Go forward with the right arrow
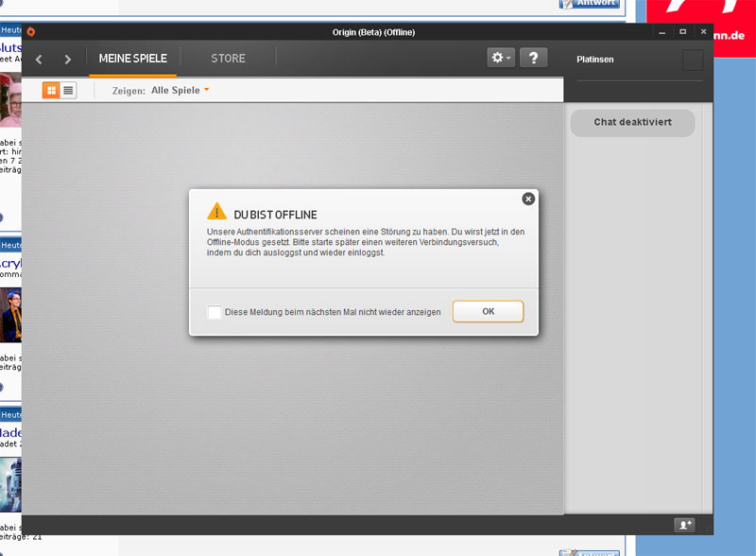Image resolution: width=756 pixels, height=556 pixels. click(67, 60)
